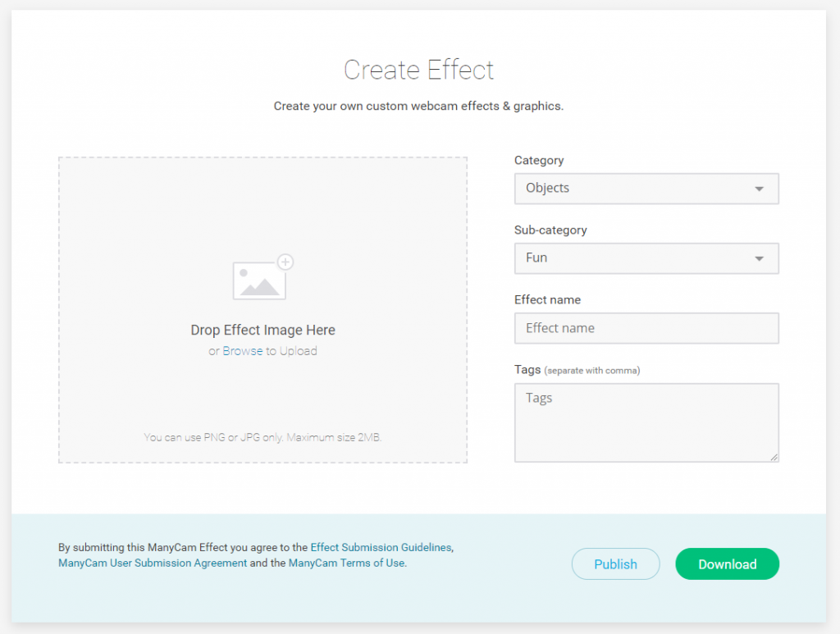Click the Effect name input field
This screenshot has width=840, height=634.
click(646, 328)
